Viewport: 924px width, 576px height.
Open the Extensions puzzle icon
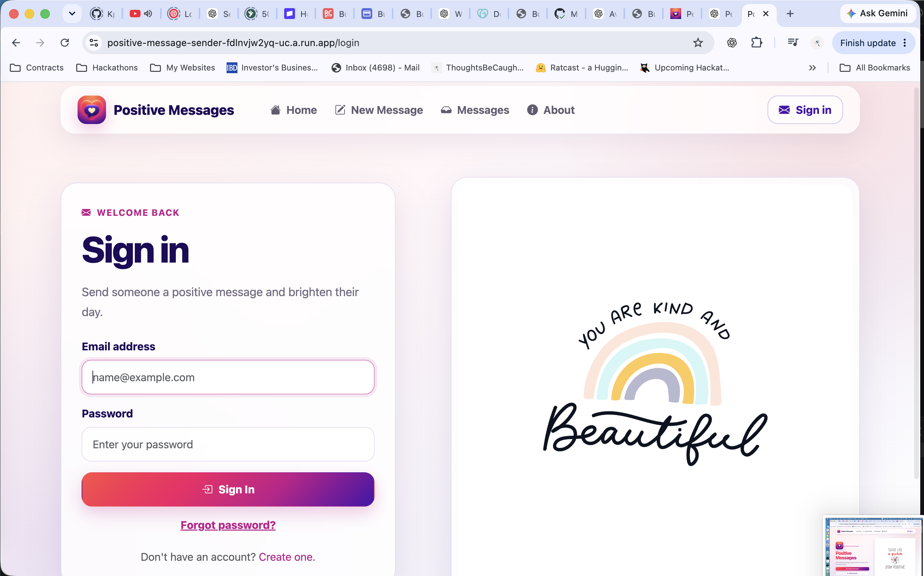pyautogui.click(x=756, y=43)
